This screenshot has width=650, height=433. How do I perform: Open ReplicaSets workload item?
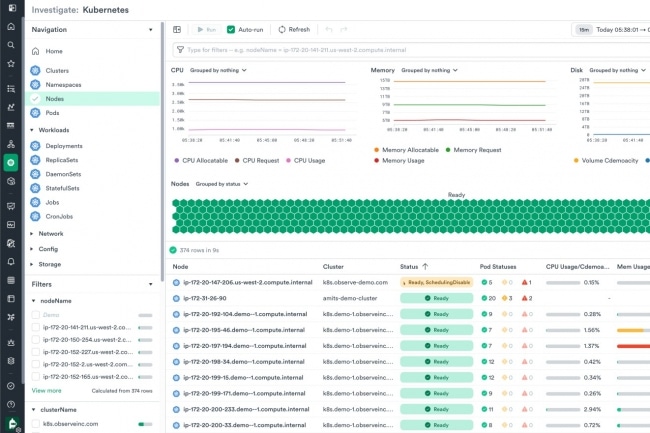click(62, 160)
